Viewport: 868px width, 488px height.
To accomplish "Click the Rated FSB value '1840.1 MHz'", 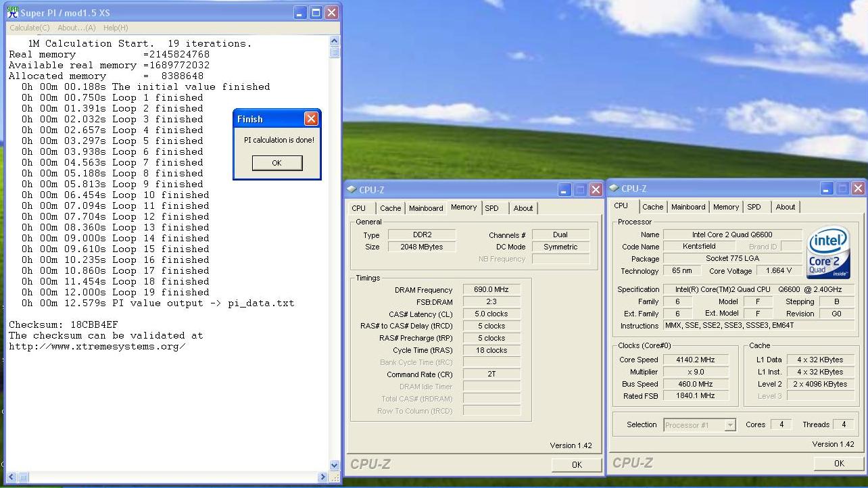I will point(696,396).
